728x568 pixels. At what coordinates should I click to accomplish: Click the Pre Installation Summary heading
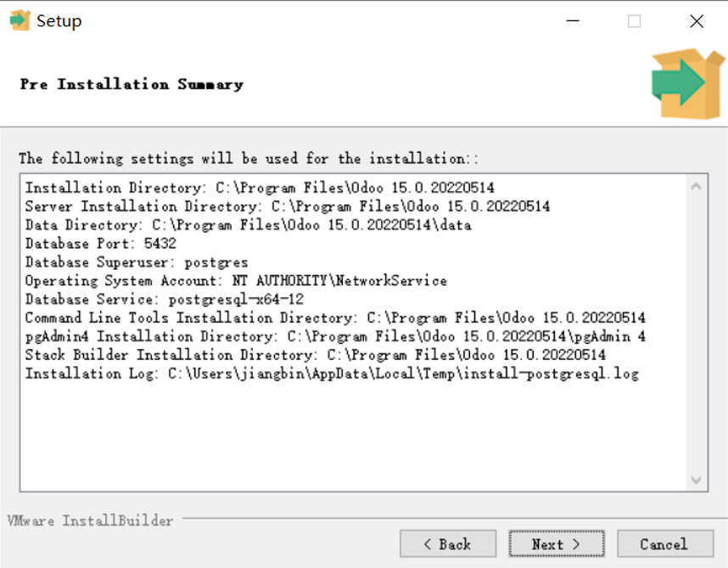132,84
